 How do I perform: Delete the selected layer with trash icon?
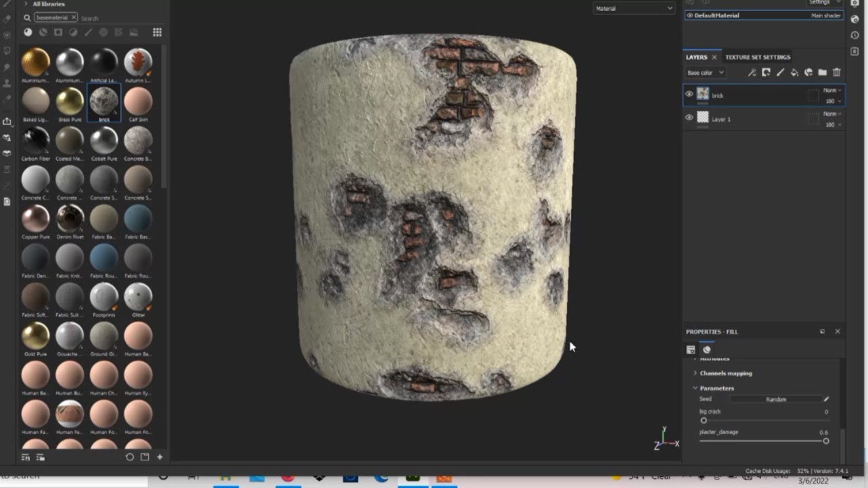pyautogui.click(x=837, y=73)
